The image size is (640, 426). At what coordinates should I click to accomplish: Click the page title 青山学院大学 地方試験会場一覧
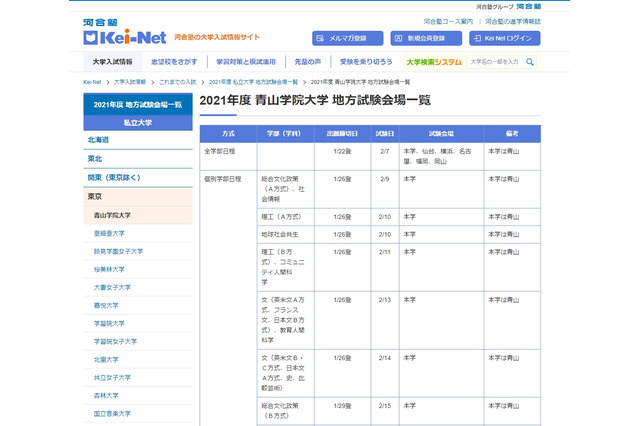coord(315,100)
